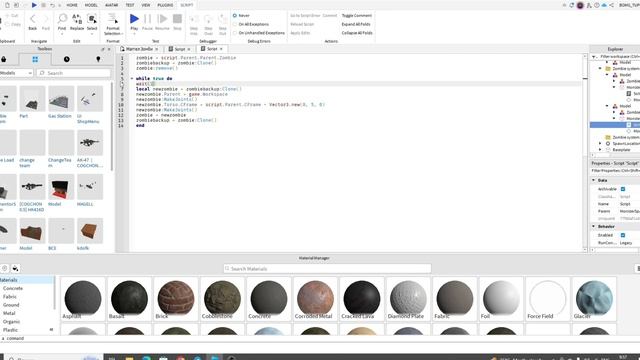
Task: Expand the Baseplate item in Explorer
Action: click(600, 150)
